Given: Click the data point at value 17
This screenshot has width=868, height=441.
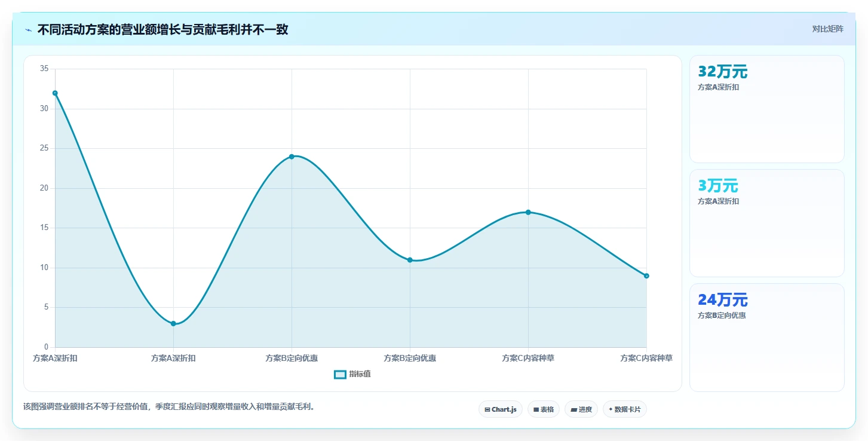Looking at the screenshot, I should (528, 212).
